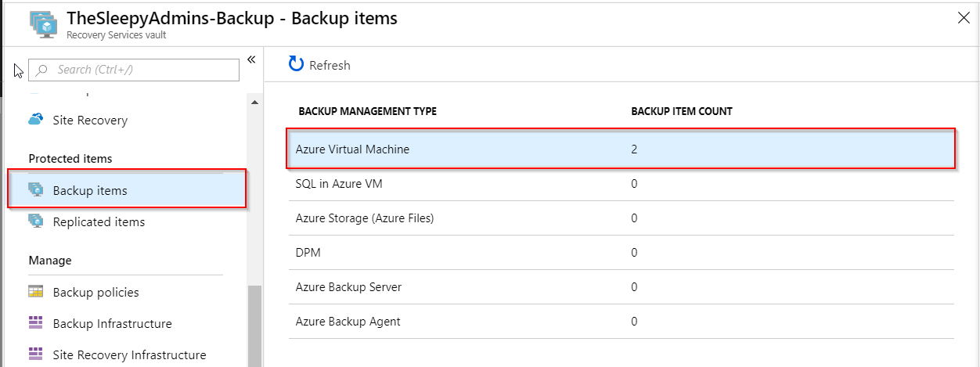The image size is (980, 367).
Task: Select Replicated items in sidebar
Action: point(99,221)
